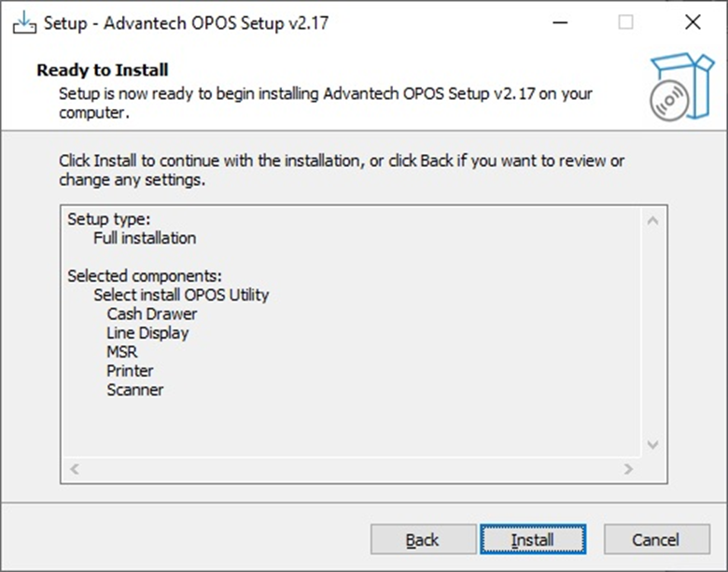Screen dimensions: 728x572
Task: Click the horizontal scroll left arrow
Action: (76, 468)
